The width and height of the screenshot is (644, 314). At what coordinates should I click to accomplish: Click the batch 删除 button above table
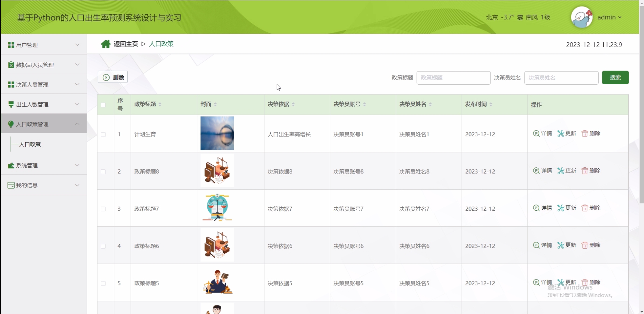[113, 77]
